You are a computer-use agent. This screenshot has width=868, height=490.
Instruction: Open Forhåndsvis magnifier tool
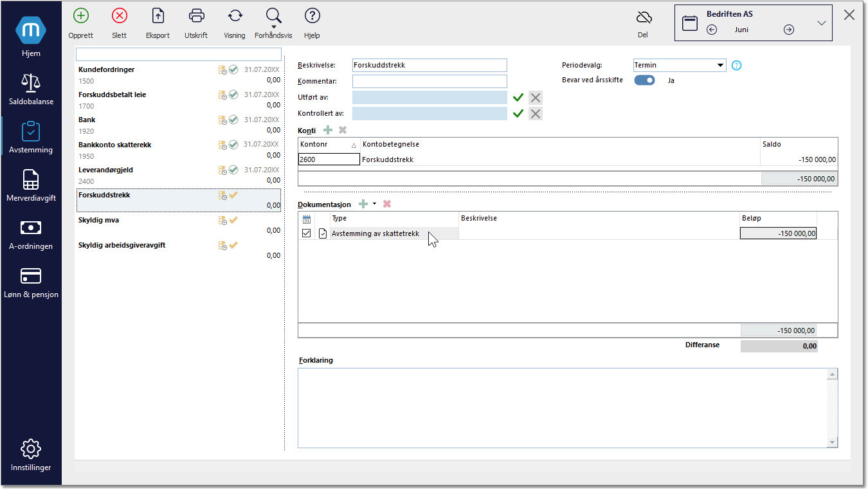pyautogui.click(x=273, y=16)
